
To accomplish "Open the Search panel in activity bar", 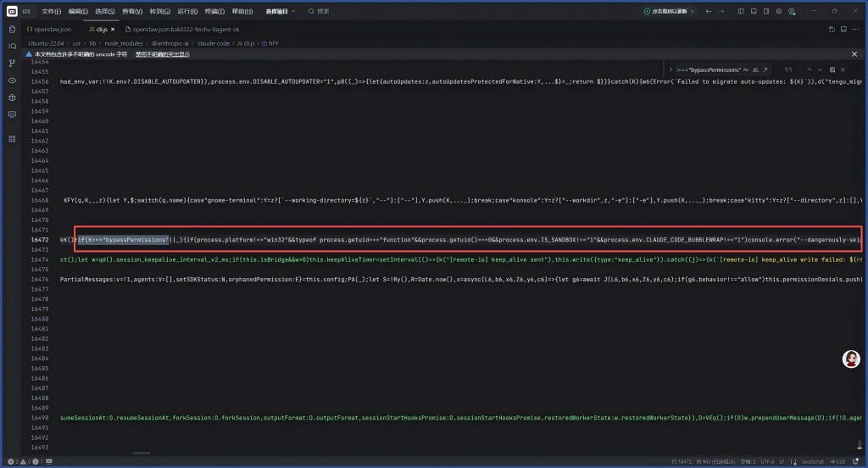I will point(12,46).
